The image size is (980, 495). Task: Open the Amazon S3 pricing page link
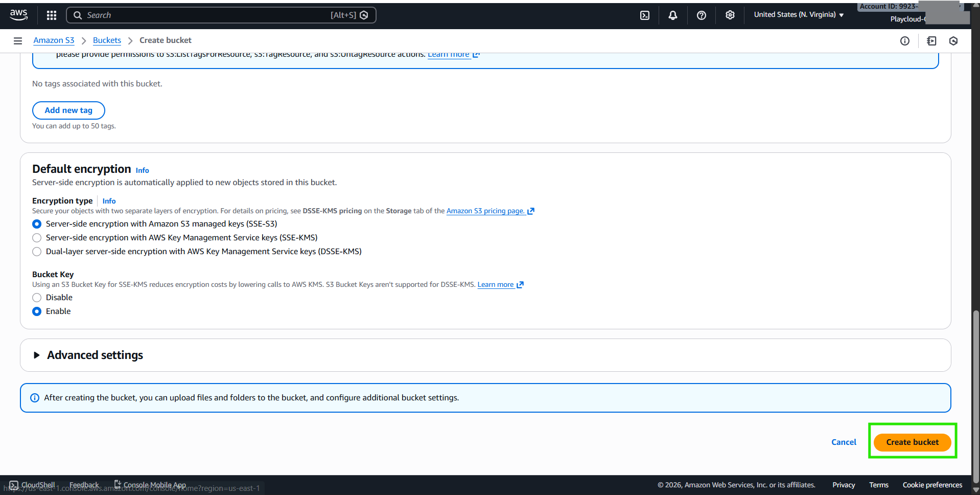point(485,211)
